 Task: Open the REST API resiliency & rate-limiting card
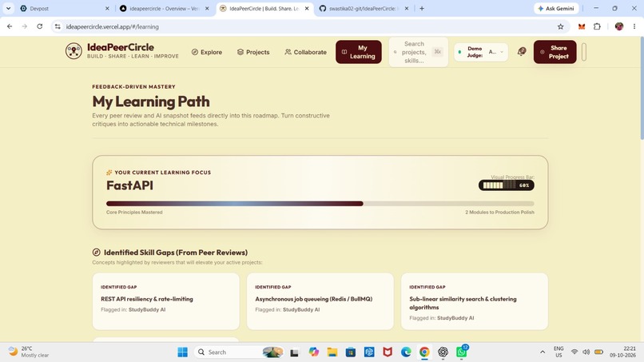[166, 301]
